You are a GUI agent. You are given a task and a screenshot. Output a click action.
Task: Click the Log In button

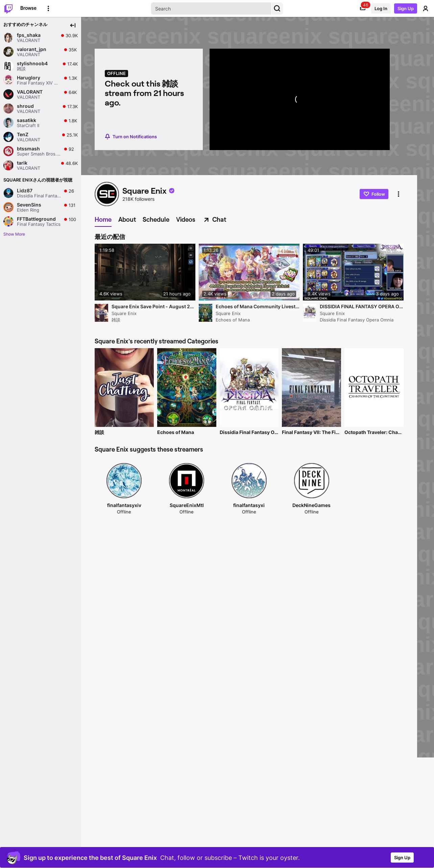[x=381, y=8]
